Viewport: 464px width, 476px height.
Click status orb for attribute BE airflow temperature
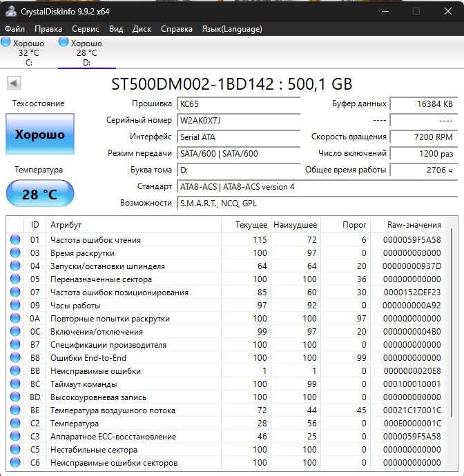point(15,410)
